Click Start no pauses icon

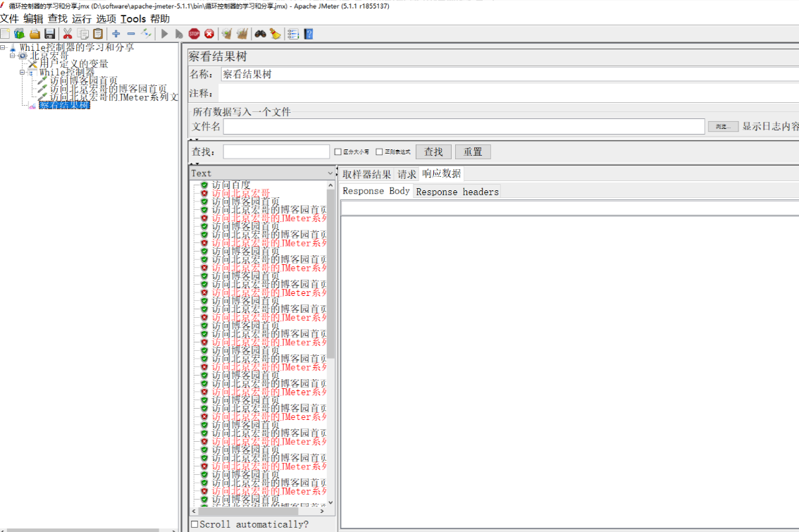tap(179, 34)
